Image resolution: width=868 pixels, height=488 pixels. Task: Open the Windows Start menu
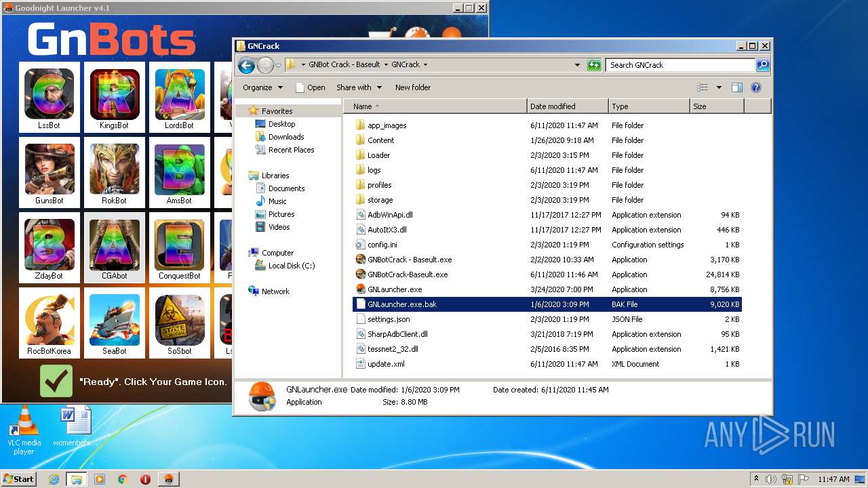18,479
